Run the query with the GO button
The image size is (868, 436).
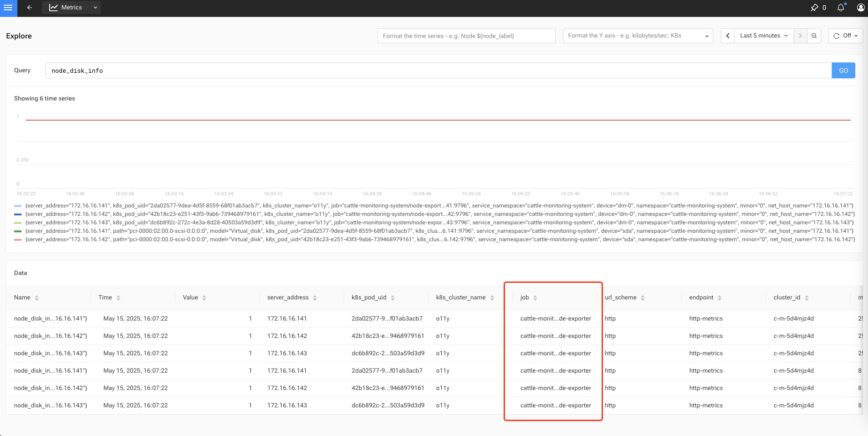click(x=843, y=70)
